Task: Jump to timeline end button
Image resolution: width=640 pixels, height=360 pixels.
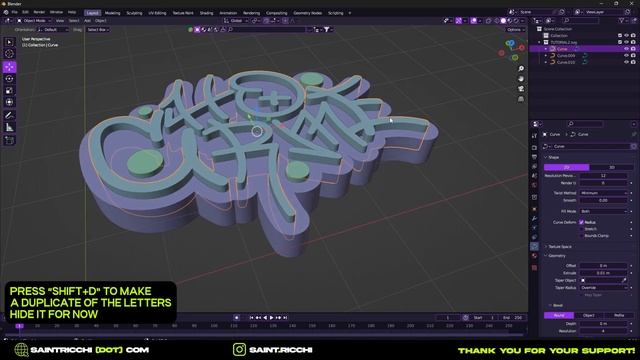Action: point(285,318)
